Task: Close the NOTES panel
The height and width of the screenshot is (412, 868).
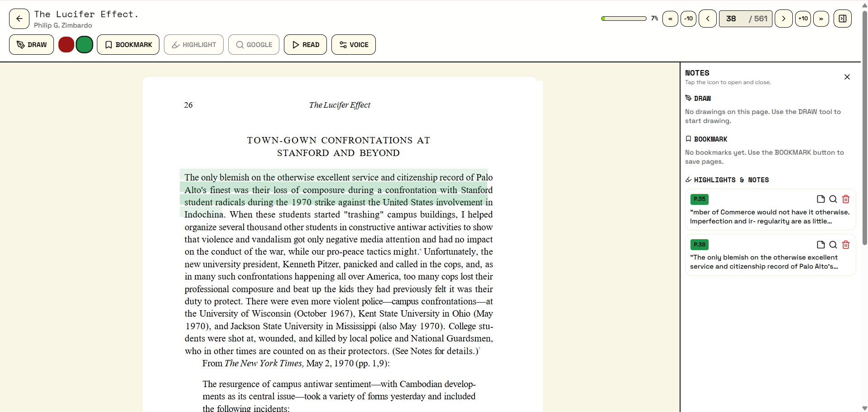Action: tap(847, 77)
